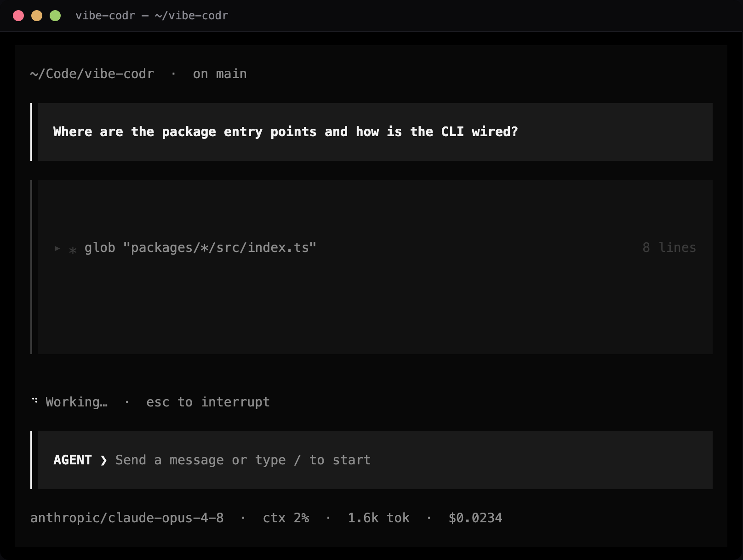Select the glob "packages/*/src/index.ts" command text
Viewport: 743px width, 560px height.
click(x=200, y=248)
